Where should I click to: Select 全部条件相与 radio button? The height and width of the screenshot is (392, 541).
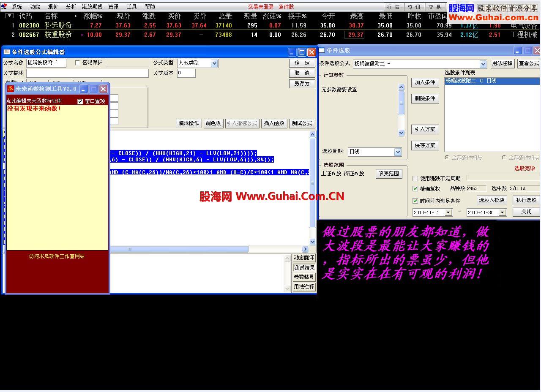447,158
